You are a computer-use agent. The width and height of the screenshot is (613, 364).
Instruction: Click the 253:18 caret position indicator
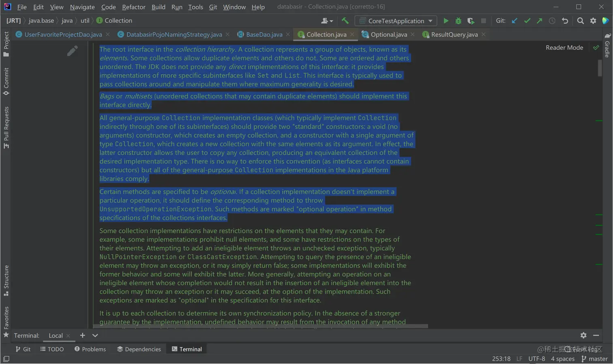(x=501, y=359)
